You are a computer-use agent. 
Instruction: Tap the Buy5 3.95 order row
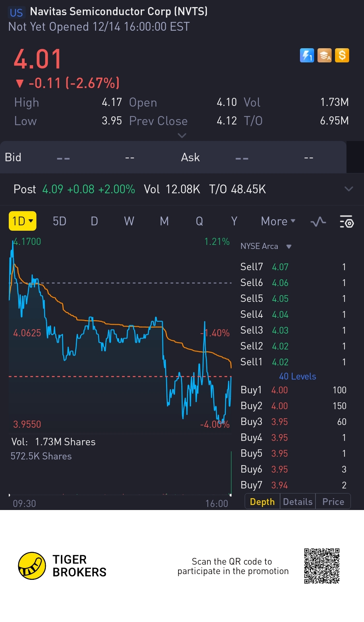[293, 453]
